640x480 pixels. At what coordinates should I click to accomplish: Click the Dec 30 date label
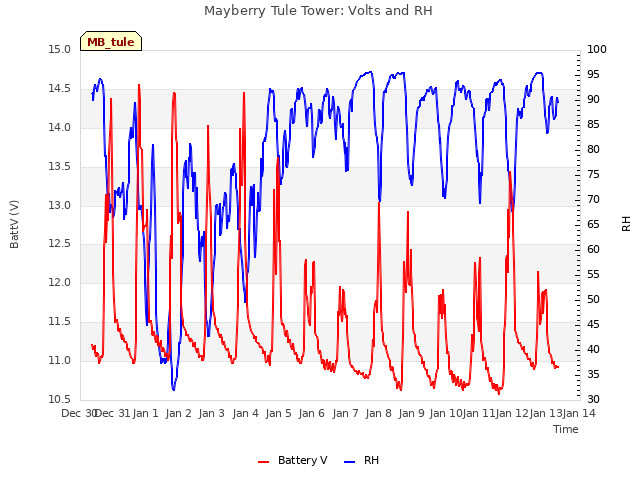[79, 413]
